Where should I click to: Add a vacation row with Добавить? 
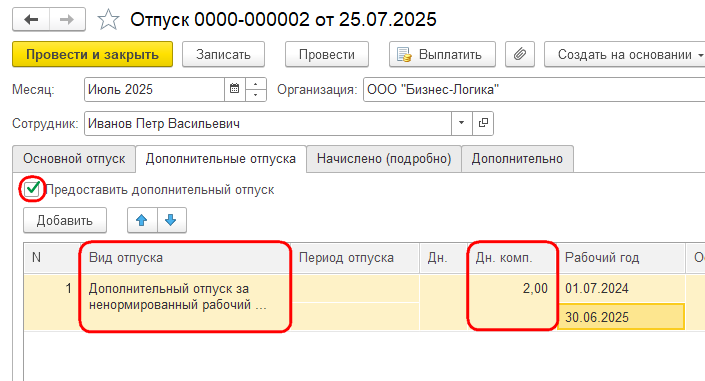coord(65,220)
